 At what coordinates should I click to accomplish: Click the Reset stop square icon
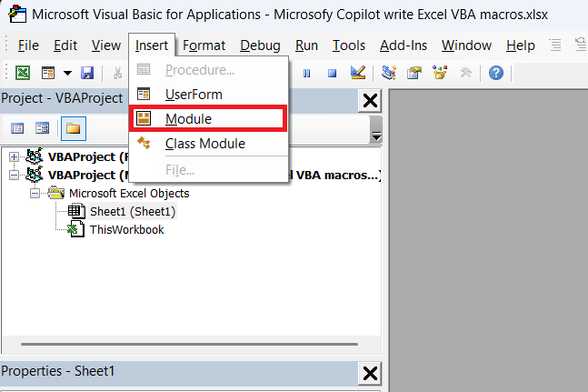tap(332, 73)
